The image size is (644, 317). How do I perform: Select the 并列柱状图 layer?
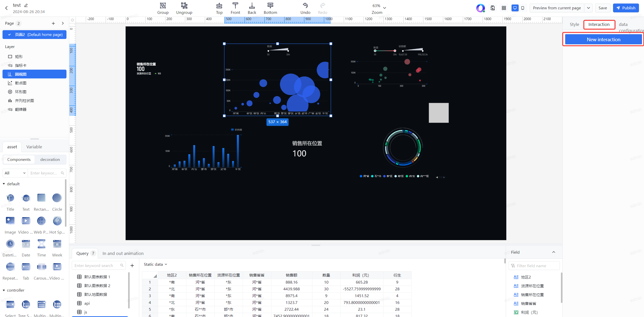tap(34, 101)
